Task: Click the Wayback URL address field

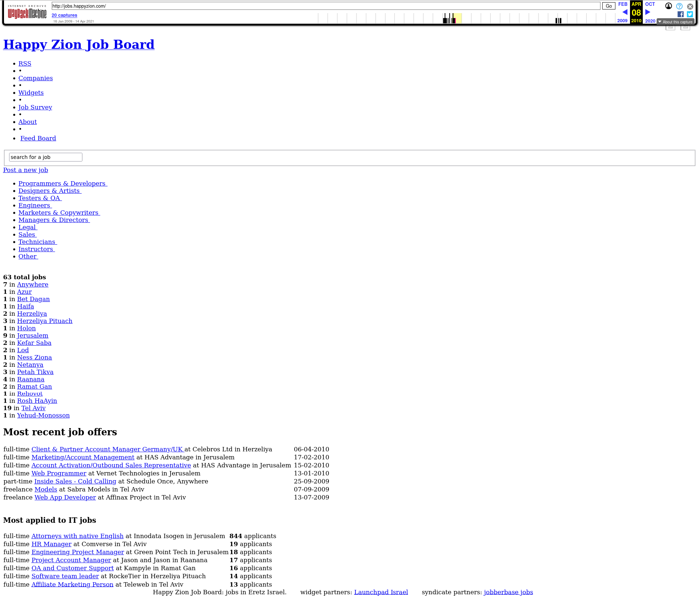Action: click(x=326, y=6)
